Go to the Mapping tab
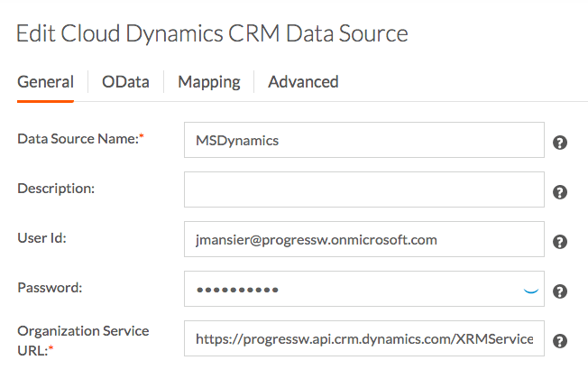 (208, 82)
